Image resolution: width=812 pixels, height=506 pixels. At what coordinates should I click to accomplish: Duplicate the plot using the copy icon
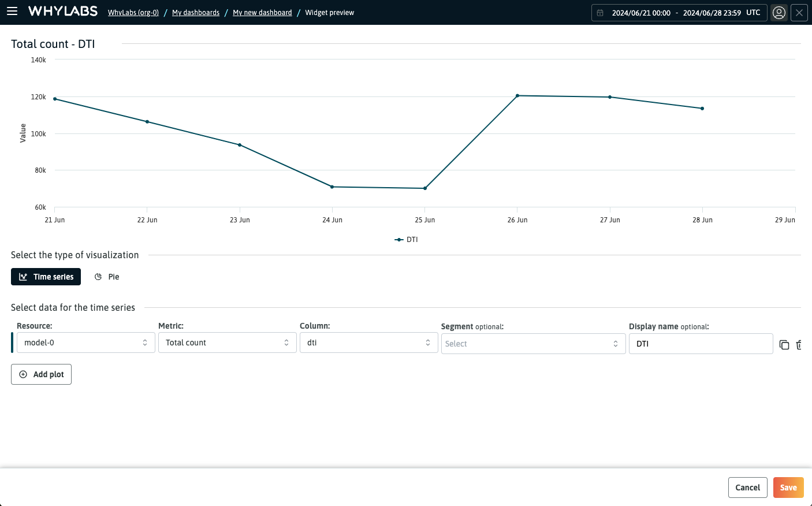click(x=784, y=345)
